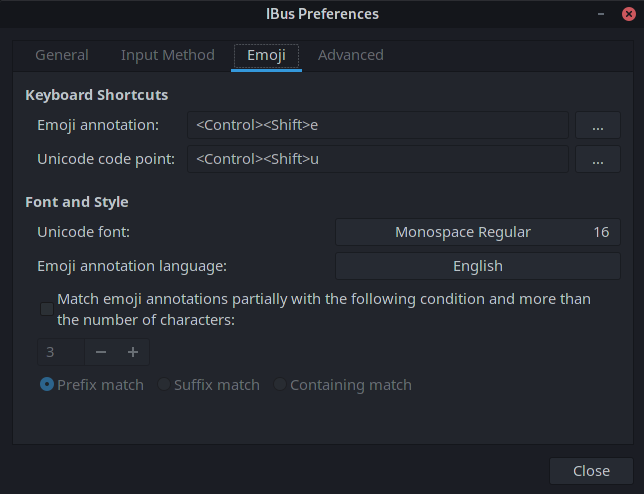The width and height of the screenshot is (644, 494).
Task: Decrease the character count with minus
Action: coord(101,352)
